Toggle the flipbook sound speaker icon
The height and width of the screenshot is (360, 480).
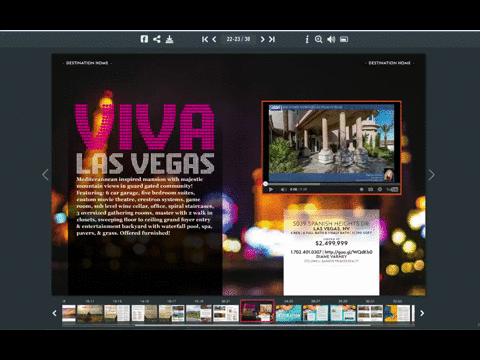331,39
